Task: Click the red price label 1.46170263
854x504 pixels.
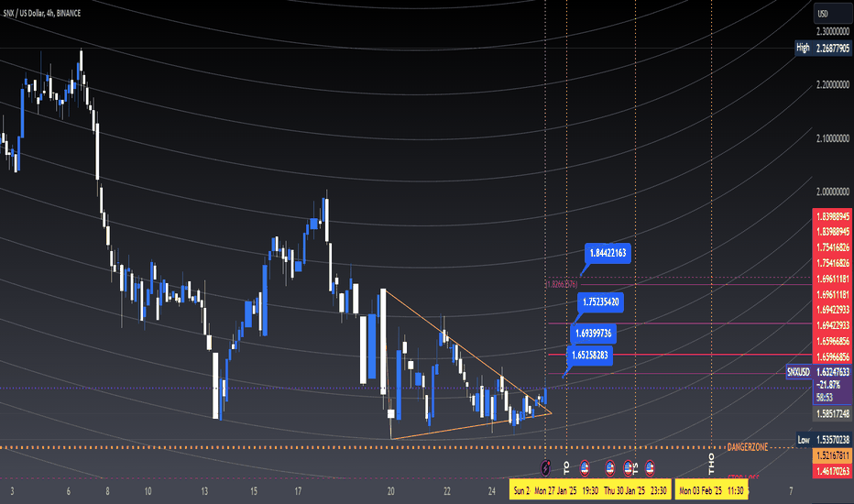Action: pos(833,471)
